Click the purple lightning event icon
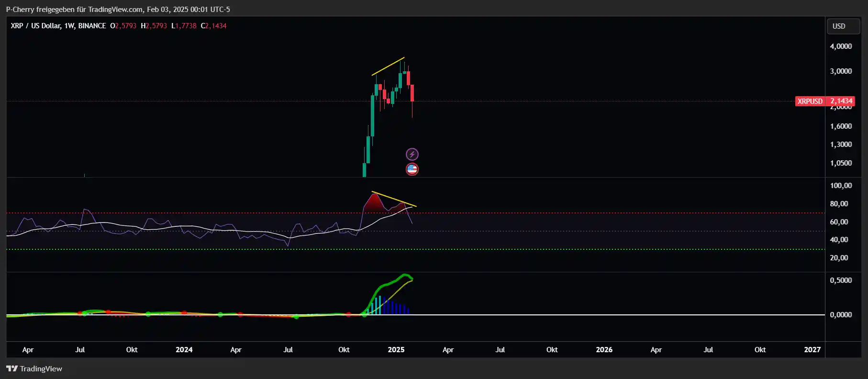Screen dimensions: 868x379 [412, 154]
